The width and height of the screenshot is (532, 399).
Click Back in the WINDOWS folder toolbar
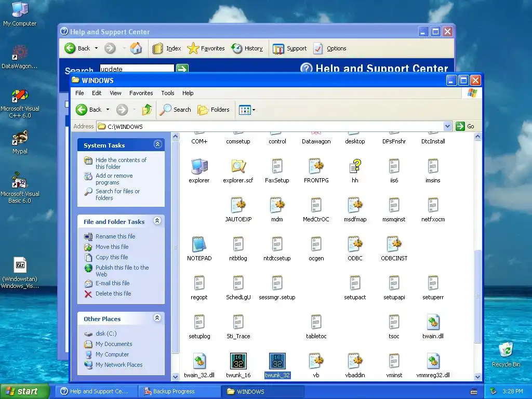point(89,110)
